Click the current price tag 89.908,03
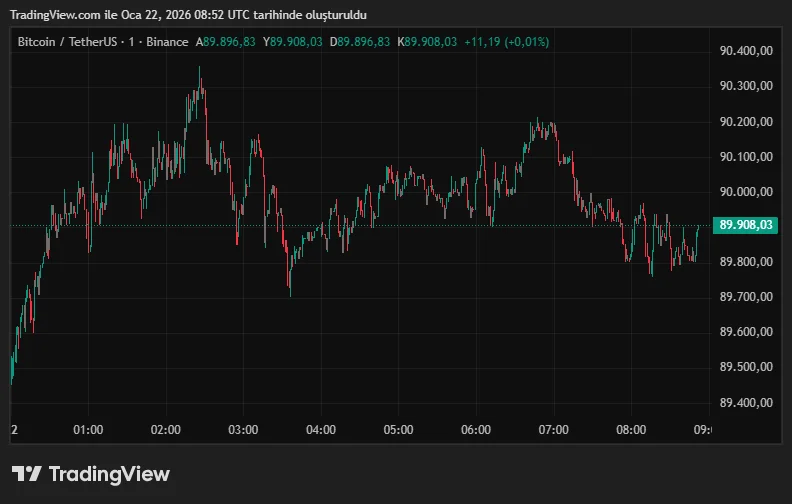This screenshot has height=504, width=792. point(746,225)
